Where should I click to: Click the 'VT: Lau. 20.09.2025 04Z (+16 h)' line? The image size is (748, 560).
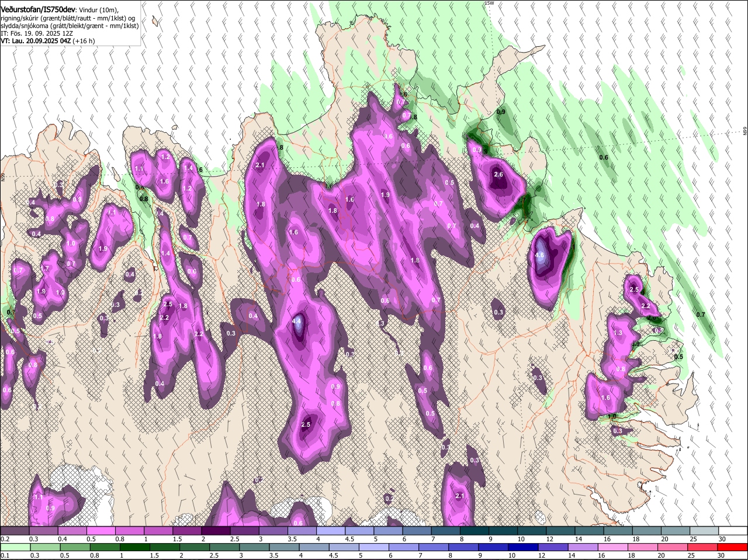(x=48, y=42)
